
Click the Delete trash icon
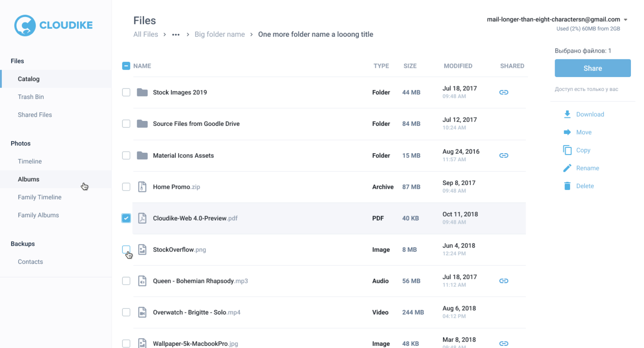(567, 186)
